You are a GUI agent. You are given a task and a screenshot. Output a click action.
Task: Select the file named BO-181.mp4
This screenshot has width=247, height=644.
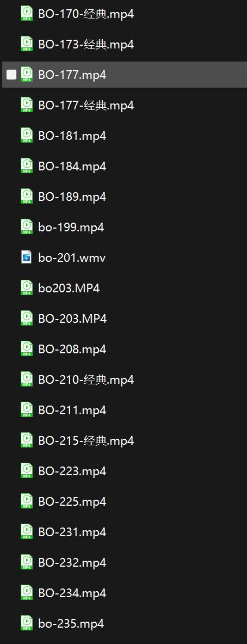[x=72, y=136]
